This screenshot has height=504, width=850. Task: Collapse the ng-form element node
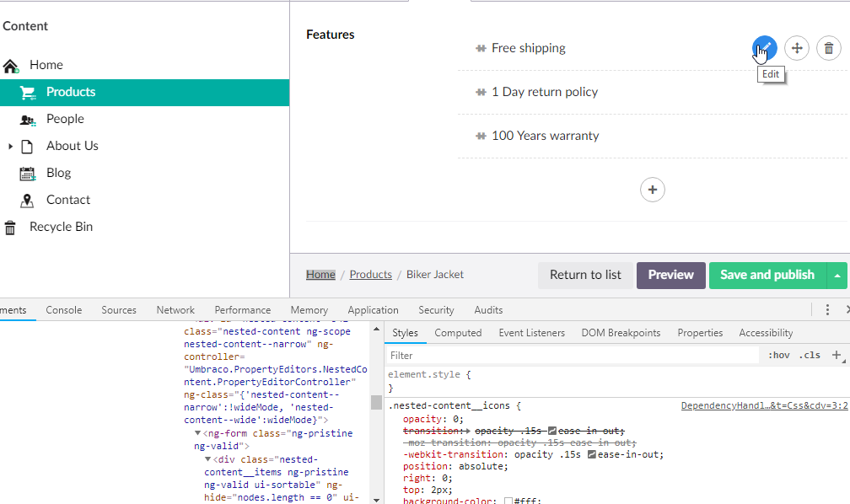197,434
